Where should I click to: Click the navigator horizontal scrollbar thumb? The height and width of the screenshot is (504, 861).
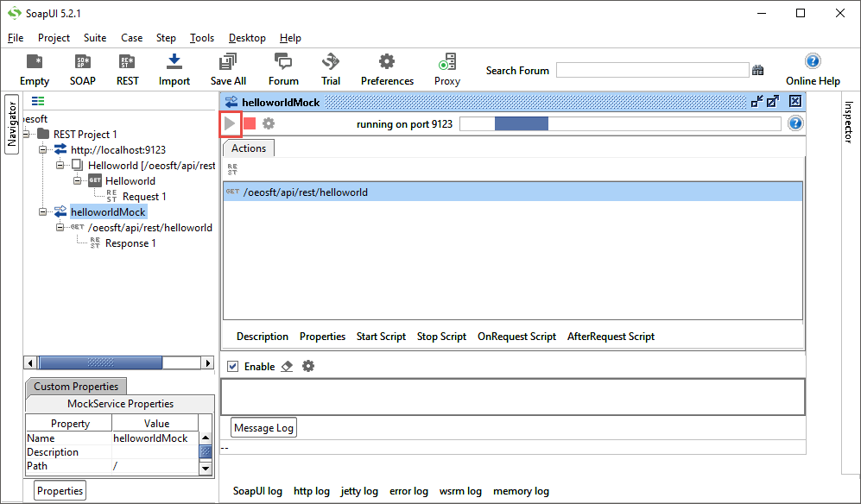pos(100,362)
